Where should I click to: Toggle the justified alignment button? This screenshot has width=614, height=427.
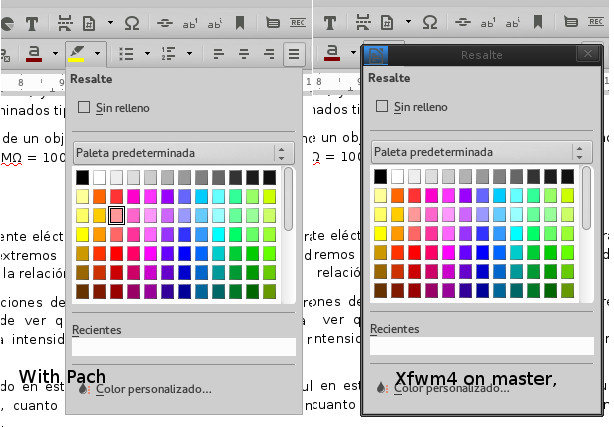tap(293, 54)
